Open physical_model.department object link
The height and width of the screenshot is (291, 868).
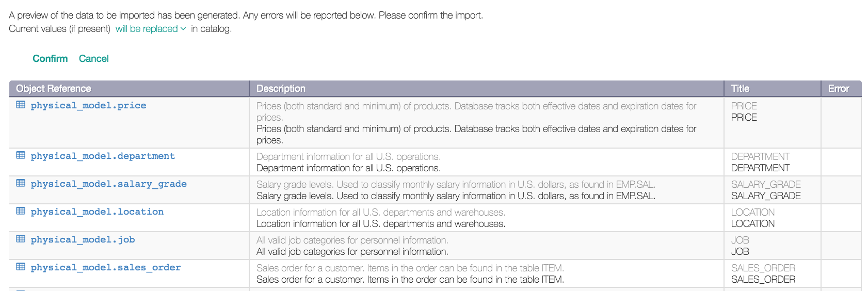(x=103, y=156)
